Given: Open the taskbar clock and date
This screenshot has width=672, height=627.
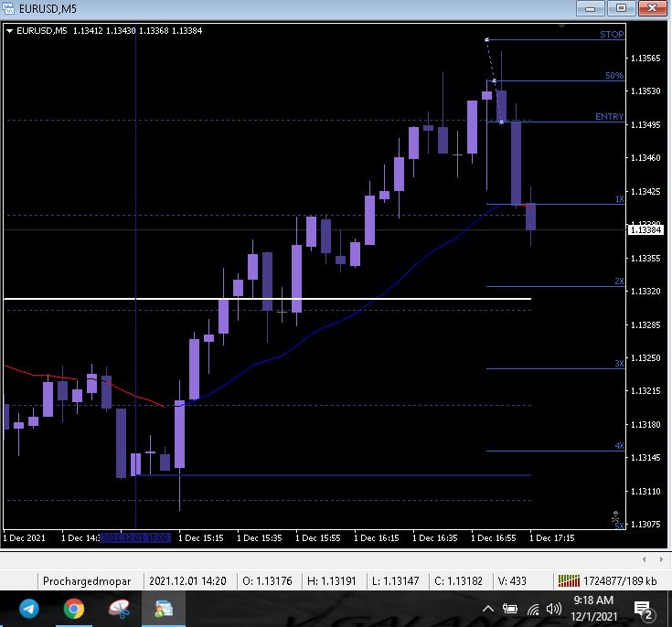Looking at the screenshot, I should click(593, 609).
